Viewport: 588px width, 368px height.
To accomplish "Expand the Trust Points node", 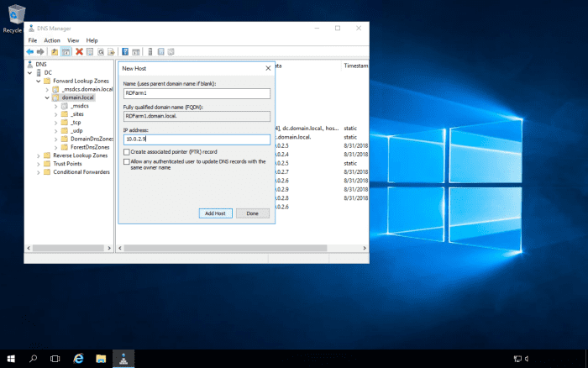I will coord(39,164).
